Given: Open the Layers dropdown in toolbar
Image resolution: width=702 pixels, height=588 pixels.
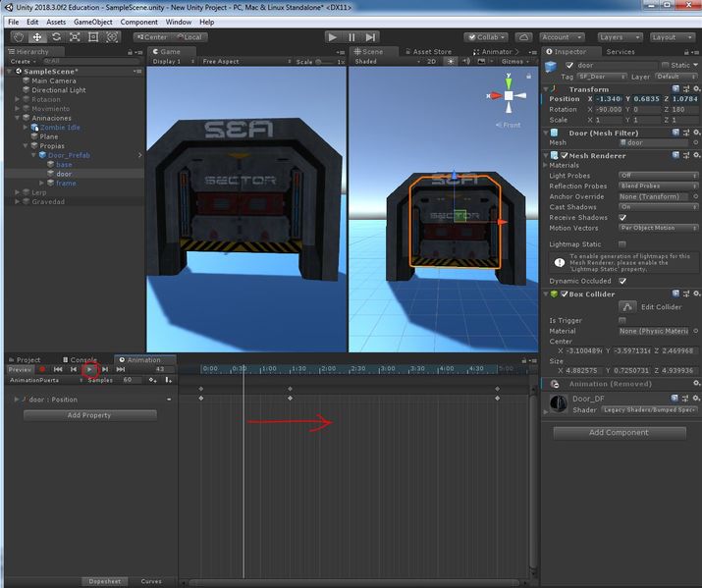Looking at the screenshot, I should [621, 37].
